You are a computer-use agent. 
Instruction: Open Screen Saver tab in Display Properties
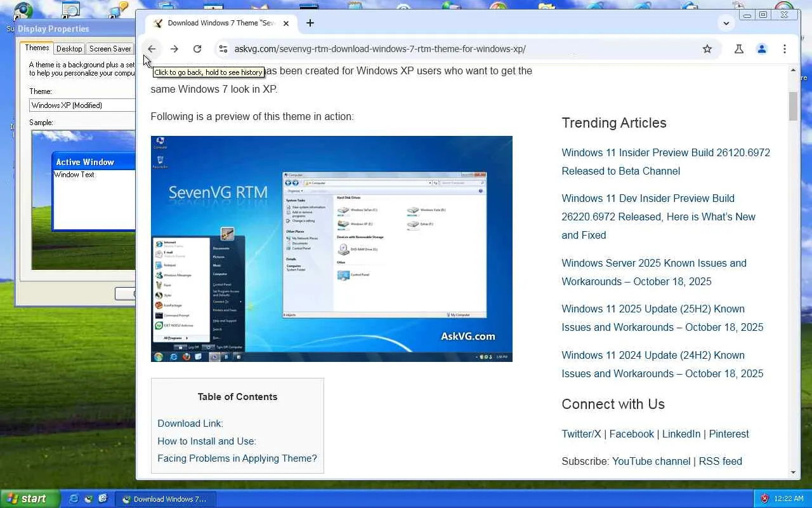tap(110, 49)
